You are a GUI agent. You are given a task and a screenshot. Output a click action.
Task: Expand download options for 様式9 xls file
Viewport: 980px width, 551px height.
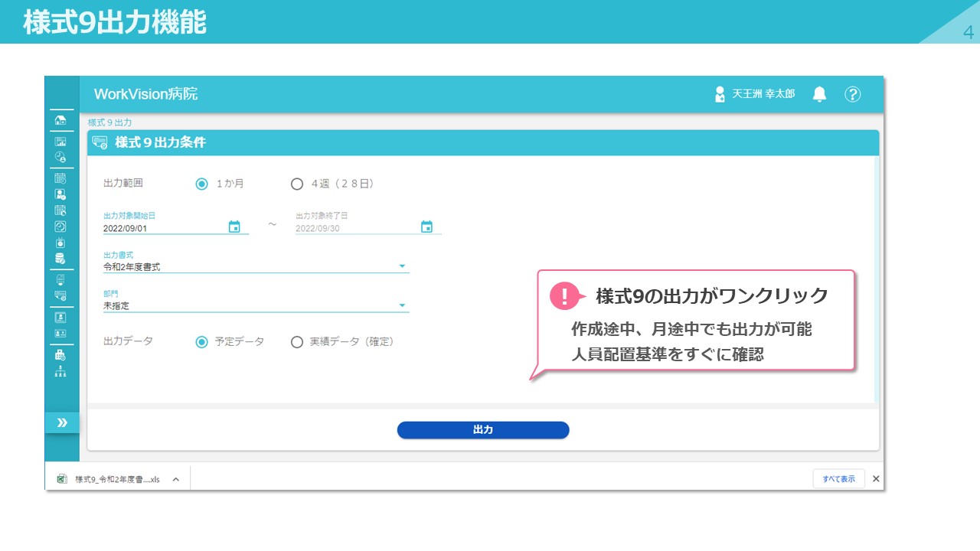click(x=175, y=480)
